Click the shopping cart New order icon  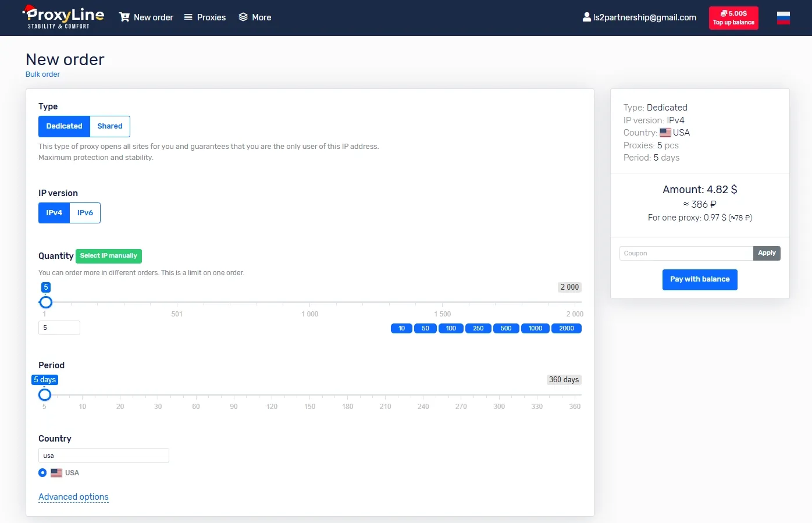(x=124, y=17)
